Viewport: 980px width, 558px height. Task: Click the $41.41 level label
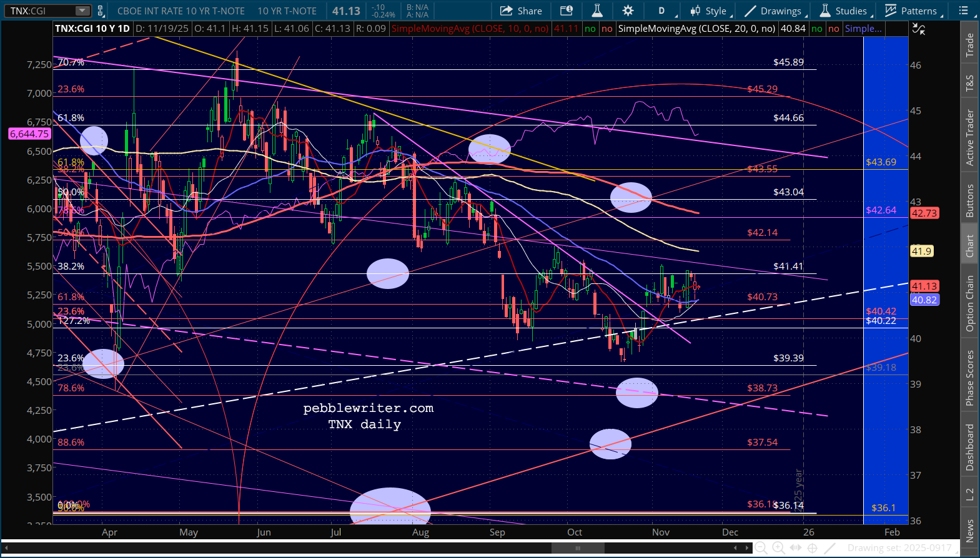(x=788, y=267)
